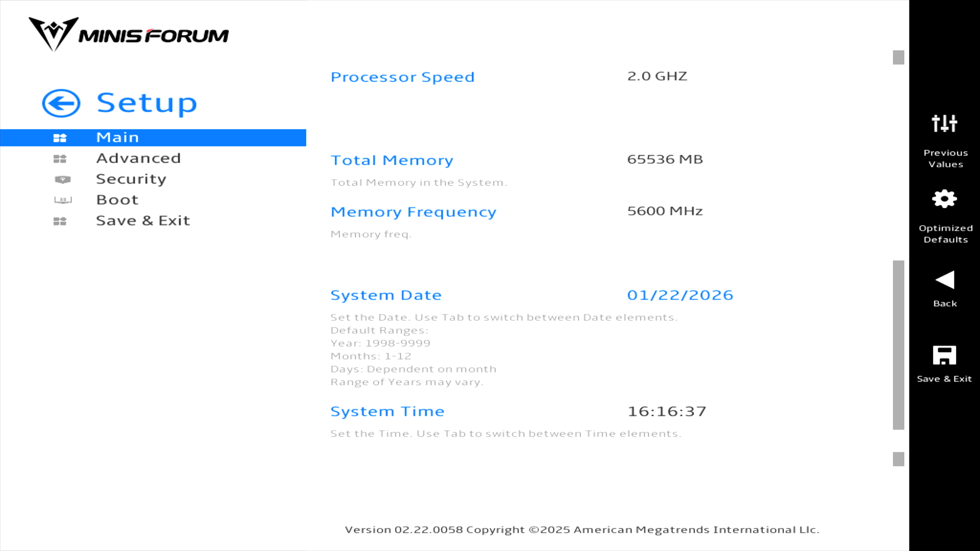The height and width of the screenshot is (551, 980).
Task: Click the scrollbar down arrow square
Action: [x=898, y=459]
